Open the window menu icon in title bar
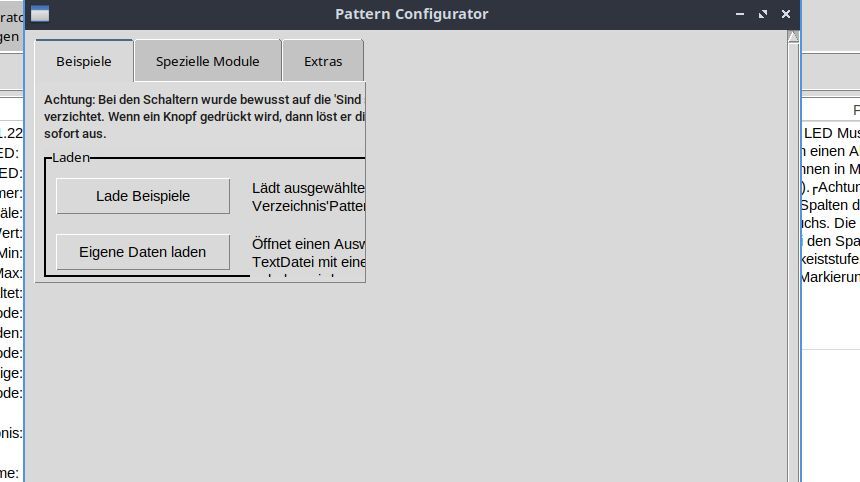Viewport: 860px width, 482px height. [x=40, y=14]
